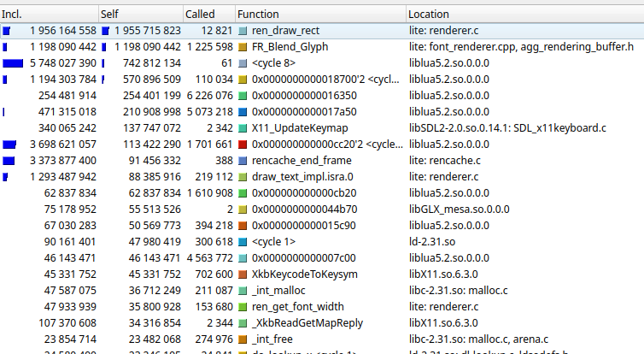Select the _int_malloc function name
This screenshot has height=354, width=644.
[278, 291]
